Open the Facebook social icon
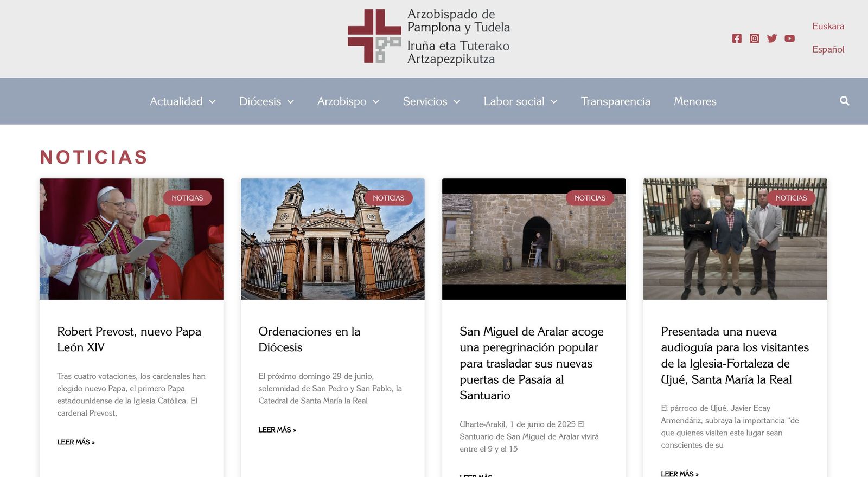Image resolution: width=868 pixels, height=477 pixels. pyautogui.click(x=736, y=38)
